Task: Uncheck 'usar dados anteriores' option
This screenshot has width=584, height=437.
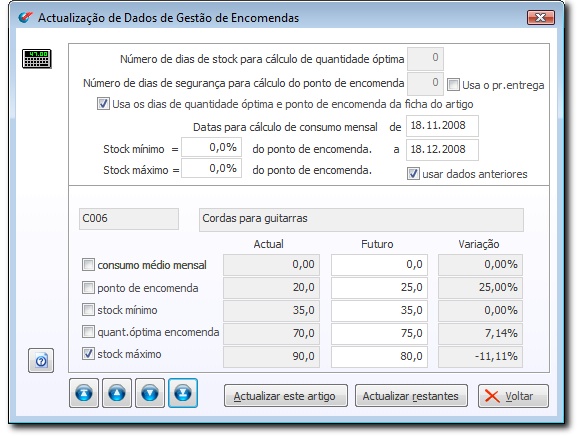Action: [413, 174]
